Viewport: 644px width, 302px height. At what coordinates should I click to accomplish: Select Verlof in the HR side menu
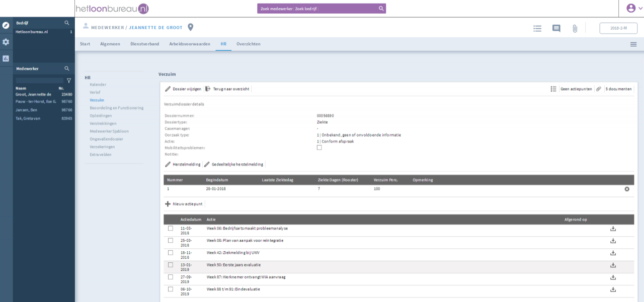point(95,92)
